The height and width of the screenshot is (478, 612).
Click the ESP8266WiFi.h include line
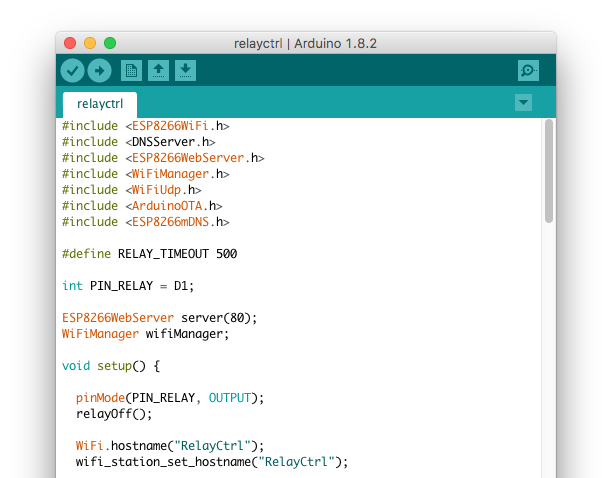click(x=146, y=126)
